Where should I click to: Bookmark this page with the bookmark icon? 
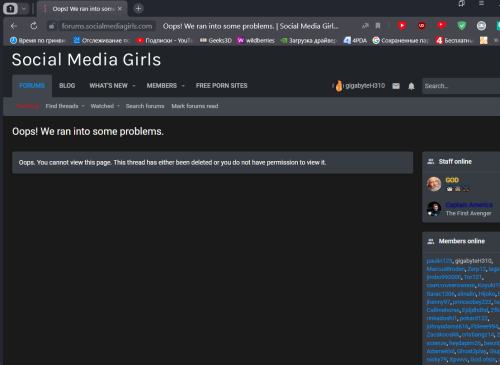pyautogui.click(x=378, y=26)
